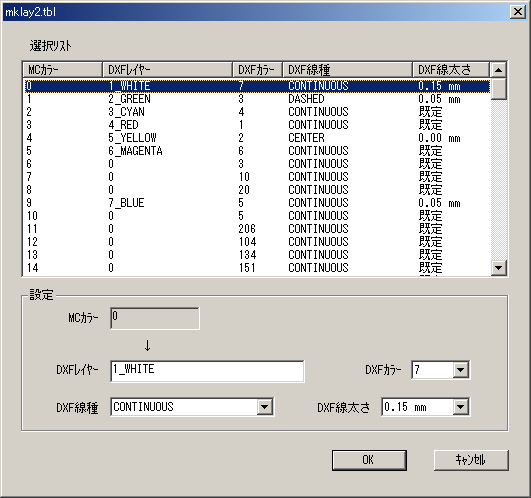Select the 2_GREEN DASHED row
Viewport: 531px width, 498px height.
257,99
